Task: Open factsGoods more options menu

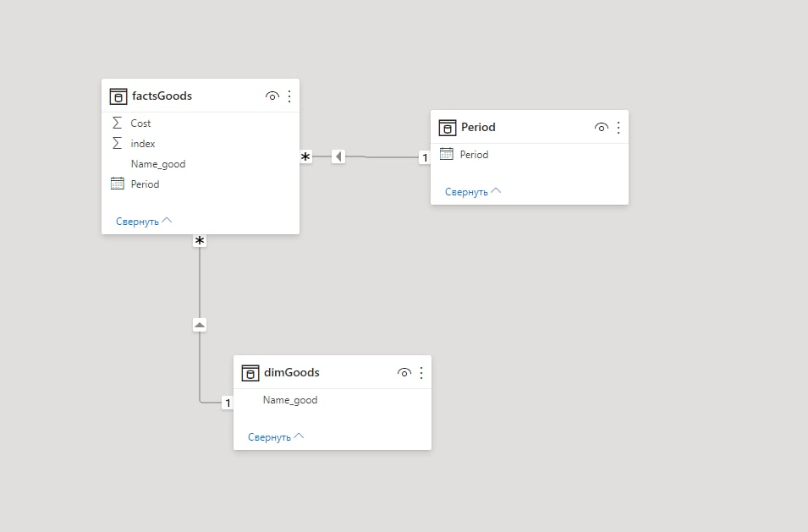Action: 289,96
